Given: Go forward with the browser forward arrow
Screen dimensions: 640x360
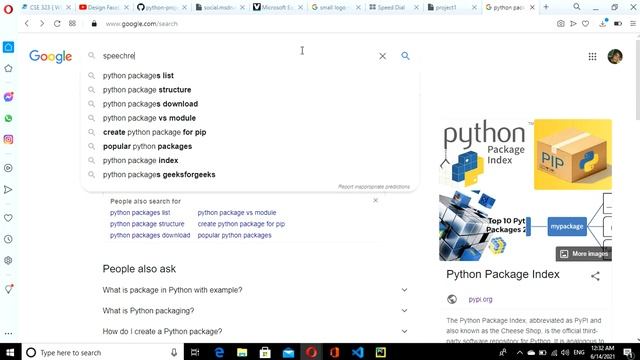Looking at the screenshot, I should tap(42, 24).
